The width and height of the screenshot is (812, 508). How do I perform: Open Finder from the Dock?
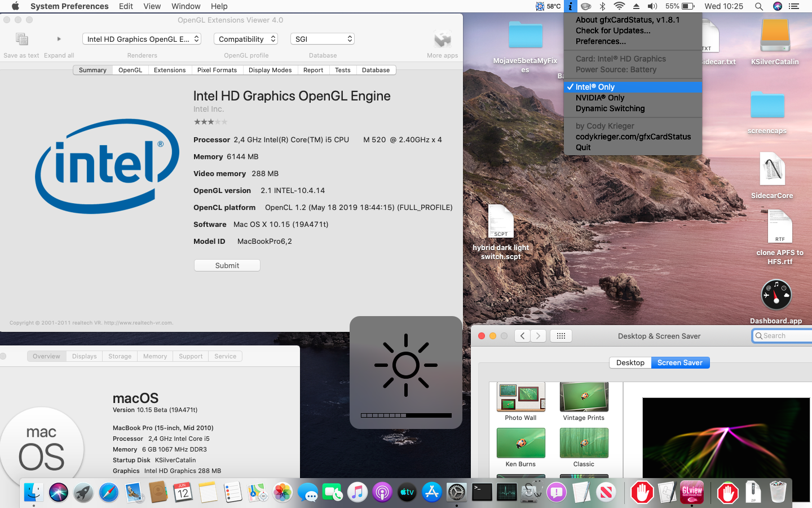(33, 492)
